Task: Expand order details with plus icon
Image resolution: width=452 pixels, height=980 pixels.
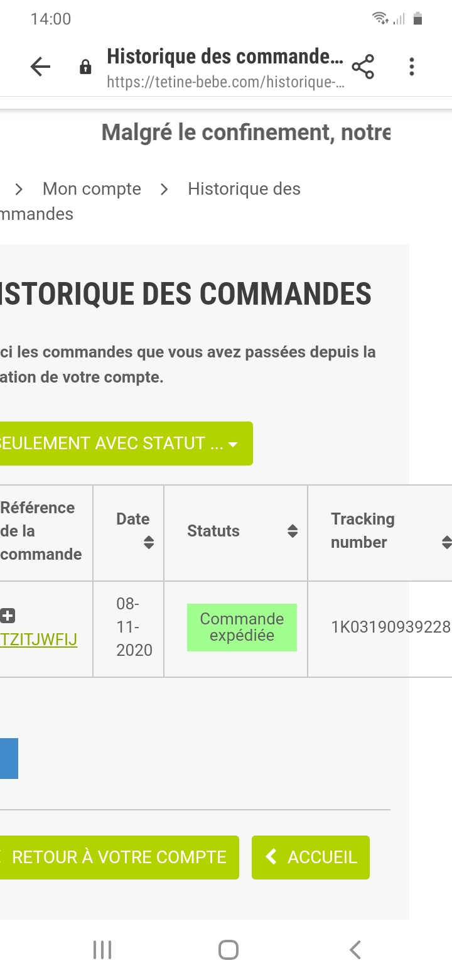Action: [x=8, y=616]
